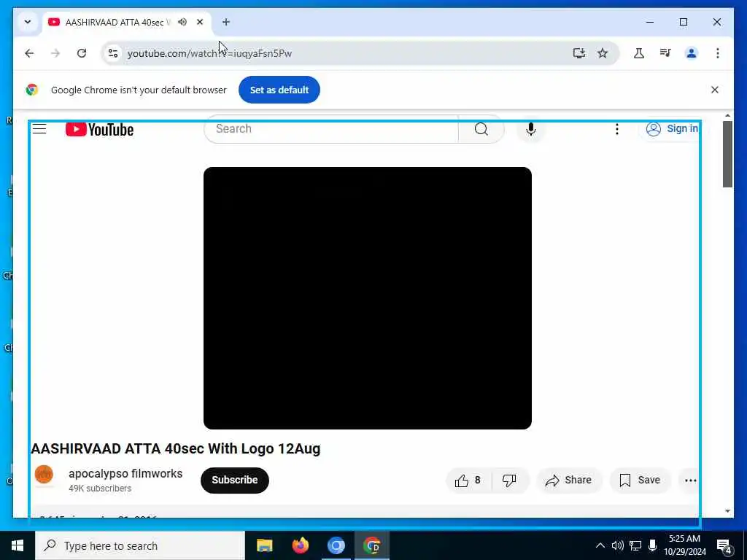Image resolution: width=747 pixels, height=560 pixels.
Task: Open YouTube hamburger guide menu
Action: tap(39, 128)
